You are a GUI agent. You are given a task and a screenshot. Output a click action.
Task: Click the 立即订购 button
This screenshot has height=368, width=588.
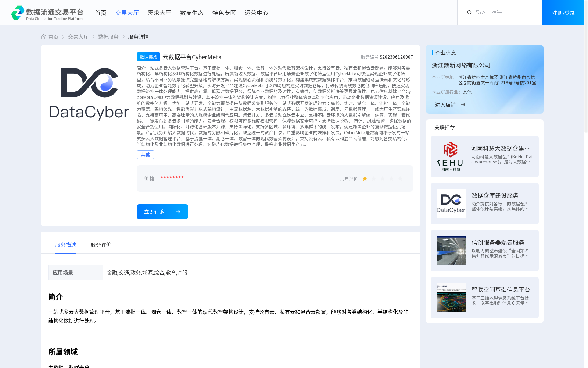(x=162, y=212)
